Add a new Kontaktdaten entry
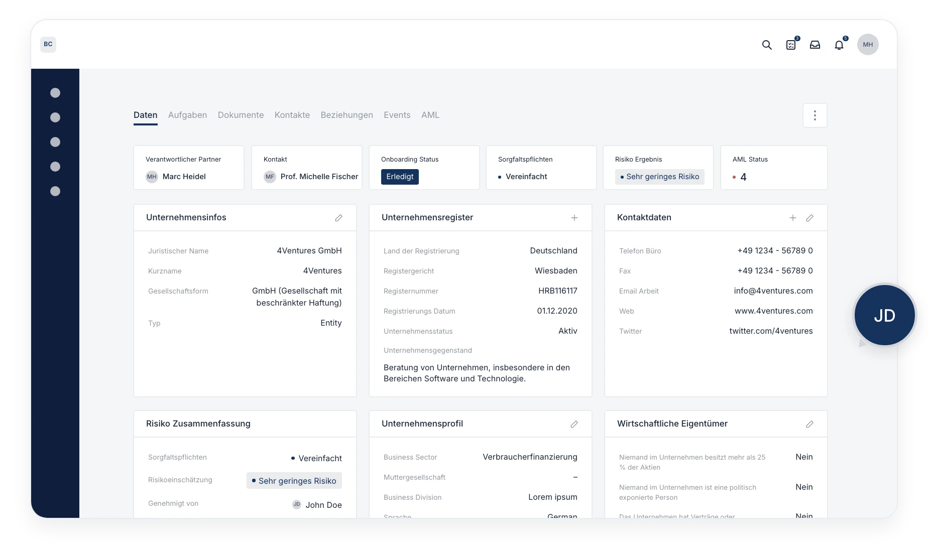The width and height of the screenshot is (928, 560). [793, 218]
